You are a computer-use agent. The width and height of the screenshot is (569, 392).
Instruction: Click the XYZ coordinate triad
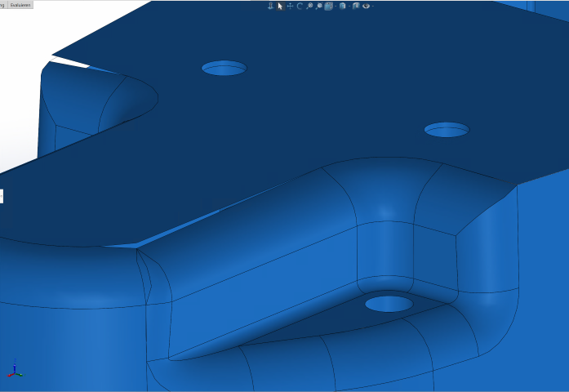tap(15, 368)
